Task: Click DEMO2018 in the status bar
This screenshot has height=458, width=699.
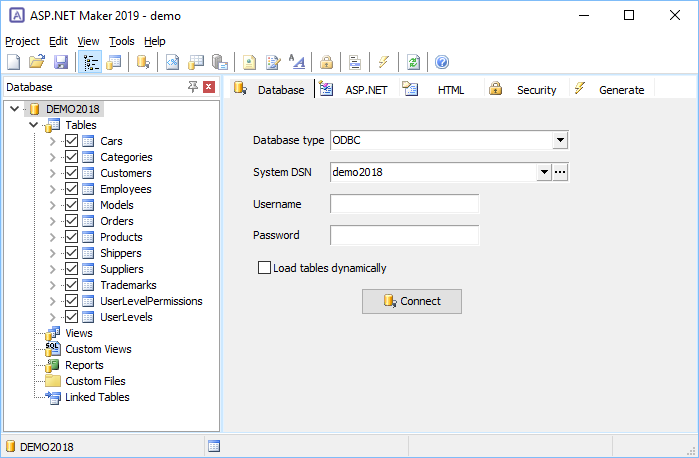Action: click(46, 447)
